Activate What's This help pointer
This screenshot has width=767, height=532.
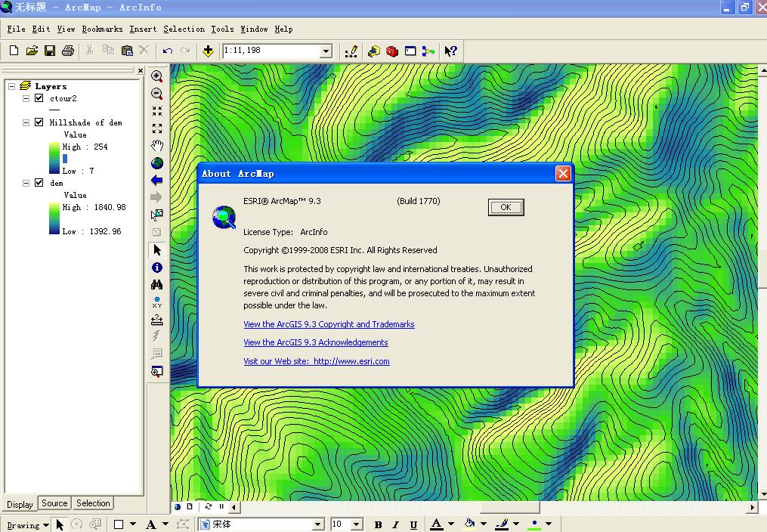pos(450,51)
